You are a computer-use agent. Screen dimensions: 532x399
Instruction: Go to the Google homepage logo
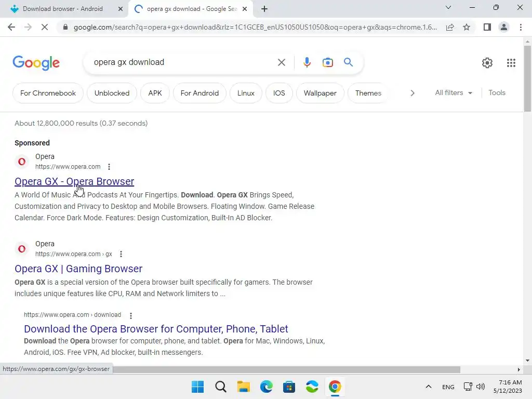(x=36, y=63)
